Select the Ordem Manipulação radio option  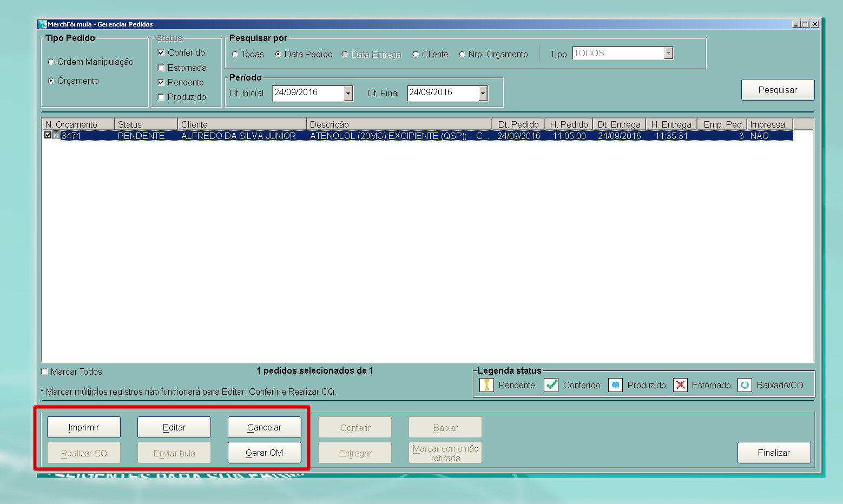[51, 62]
